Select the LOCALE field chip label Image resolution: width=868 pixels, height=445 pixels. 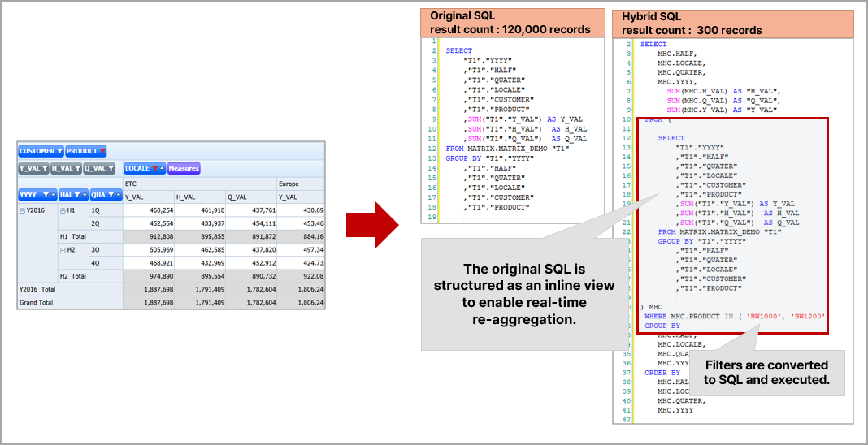(138, 168)
